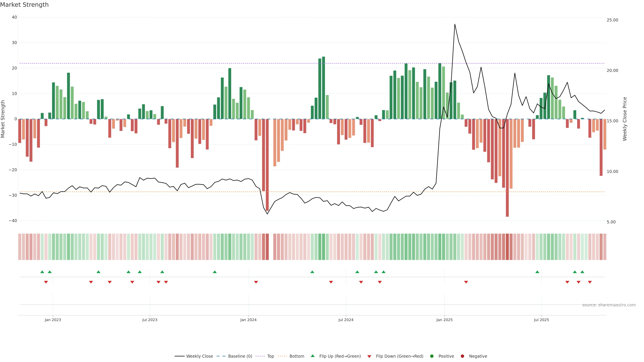The width and height of the screenshot is (644, 362).
Task: Click the last red flip-down triangle marker
Action: (x=590, y=282)
